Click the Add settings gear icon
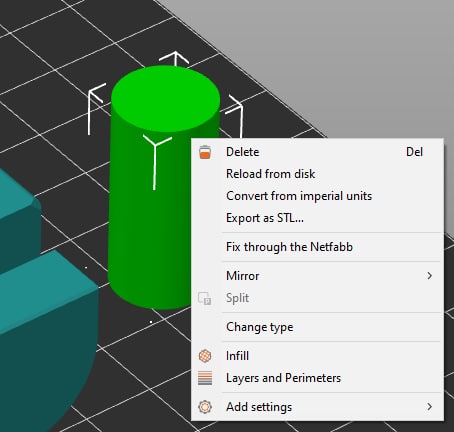454x432 pixels. click(x=205, y=407)
